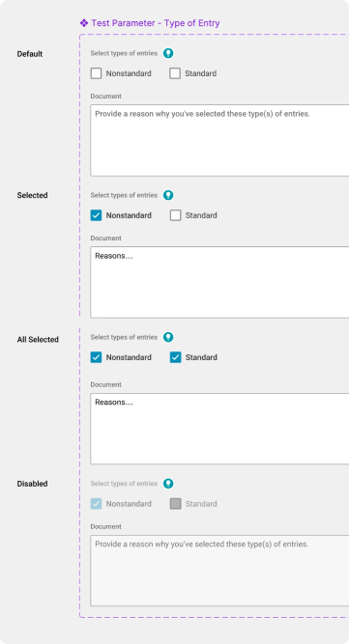Screen dimensions: 349x644
Task: Click 'Select types of entries' in the Selected row
Action: coord(124,195)
